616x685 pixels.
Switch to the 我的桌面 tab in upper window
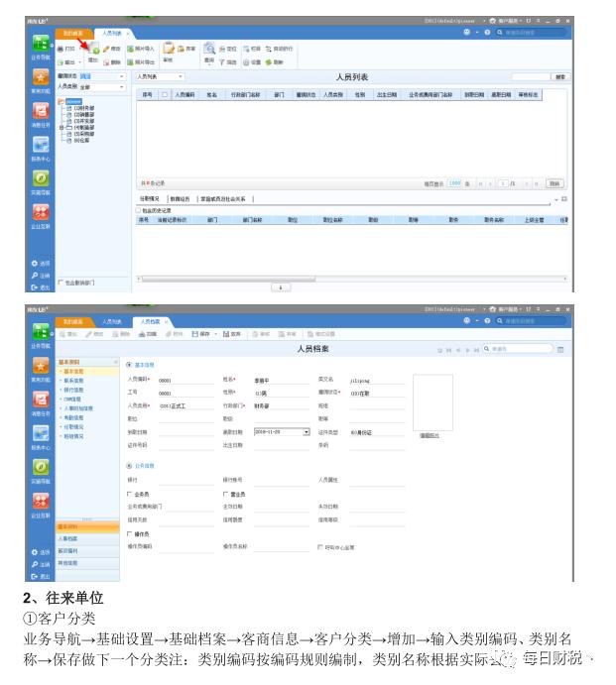point(74,33)
